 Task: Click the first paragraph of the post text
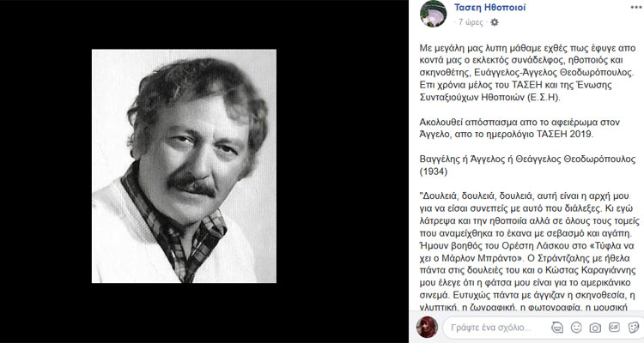pos(527,73)
